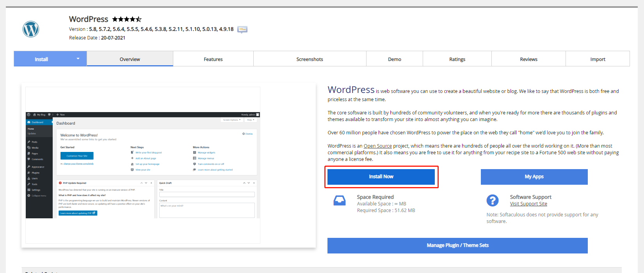Go to the Screenshots tab

(x=310, y=59)
